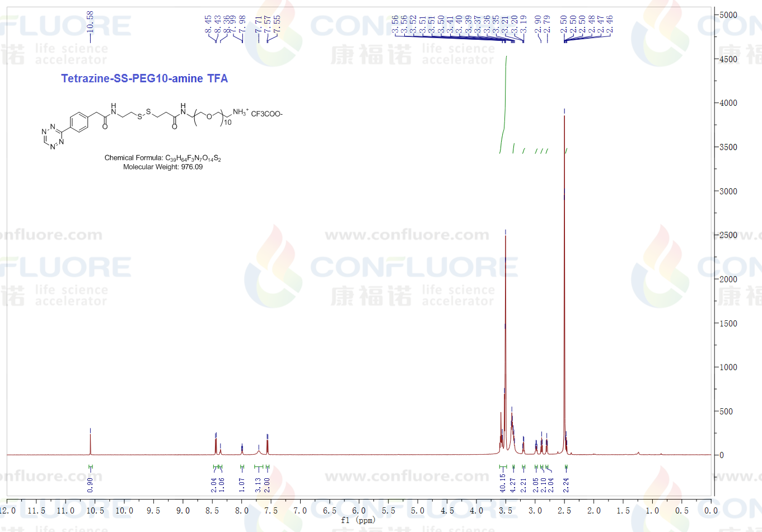Click the 7.55 peak label at top
The width and height of the screenshot is (762, 532).
(x=277, y=24)
